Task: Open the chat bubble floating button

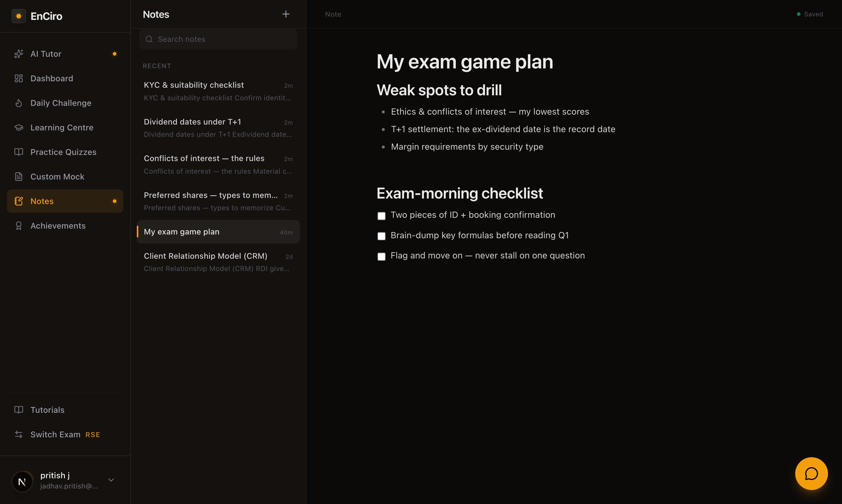Action: click(811, 473)
